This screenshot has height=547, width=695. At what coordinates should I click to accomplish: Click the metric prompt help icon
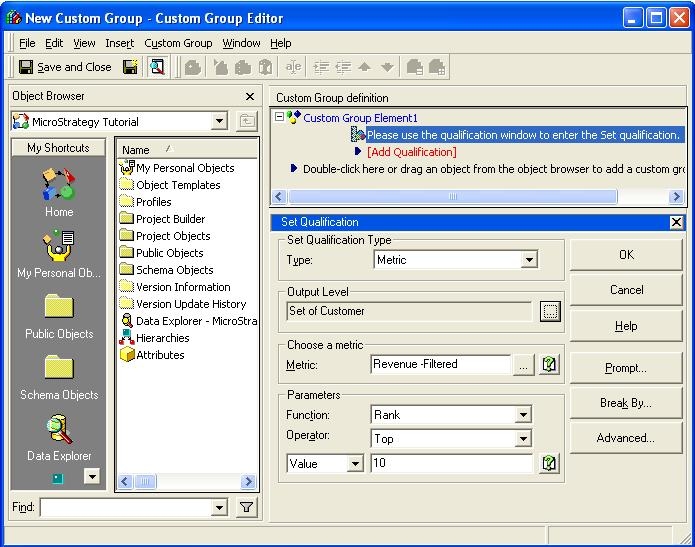click(x=549, y=364)
